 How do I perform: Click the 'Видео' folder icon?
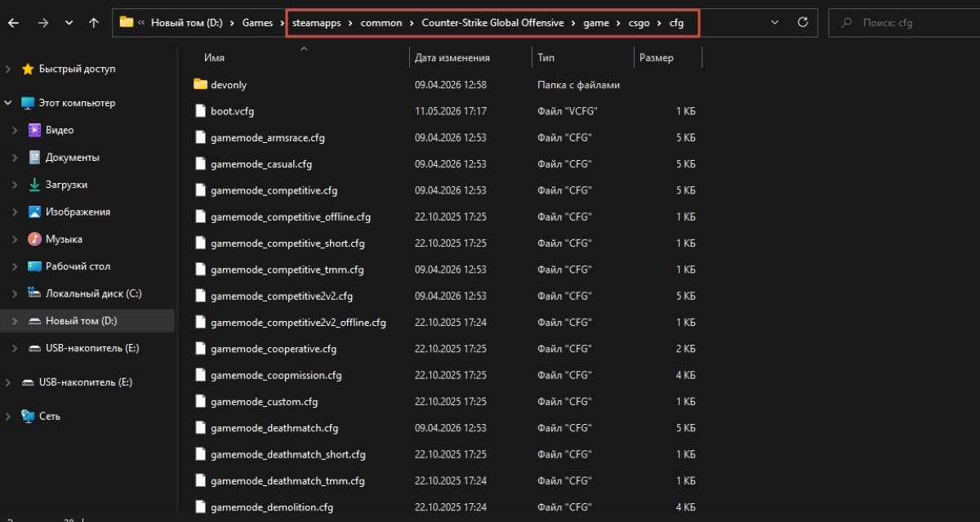click(x=34, y=130)
